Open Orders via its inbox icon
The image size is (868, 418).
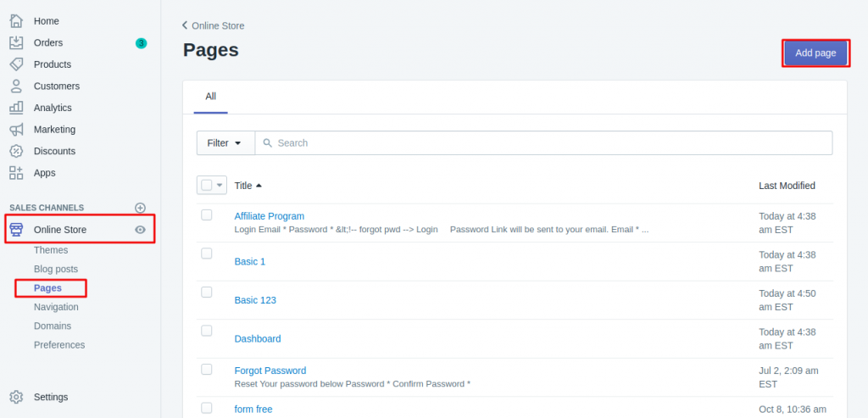pyautogui.click(x=16, y=42)
